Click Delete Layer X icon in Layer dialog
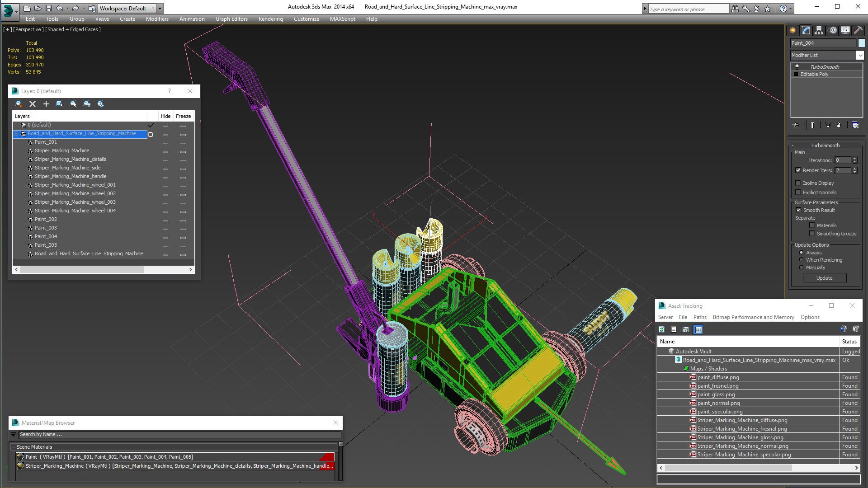The height and width of the screenshot is (488, 868). point(33,104)
